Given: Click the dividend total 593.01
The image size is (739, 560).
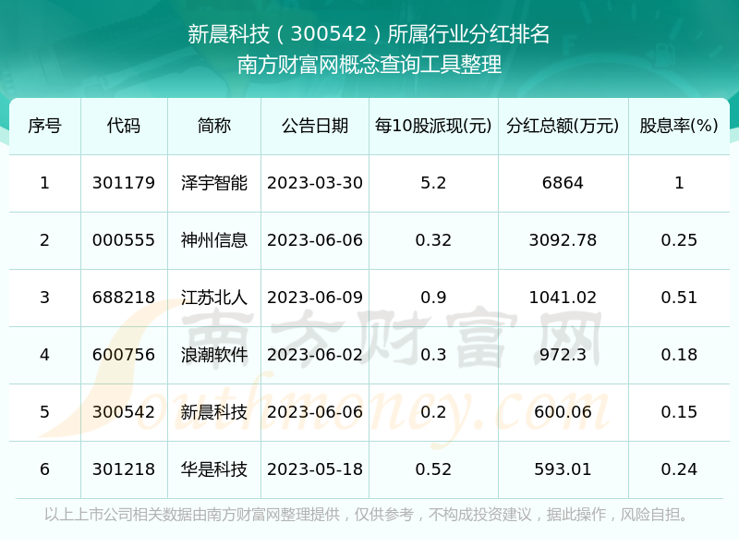Looking at the screenshot, I should pos(563,469).
